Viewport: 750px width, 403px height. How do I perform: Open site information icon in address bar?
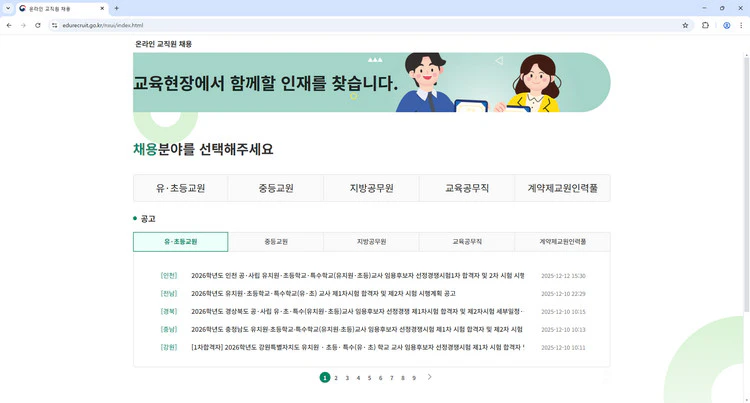click(55, 25)
